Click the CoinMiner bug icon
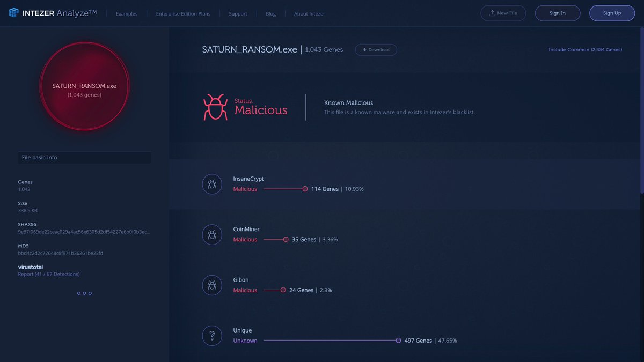This screenshot has width=644, height=362. [x=212, y=234]
